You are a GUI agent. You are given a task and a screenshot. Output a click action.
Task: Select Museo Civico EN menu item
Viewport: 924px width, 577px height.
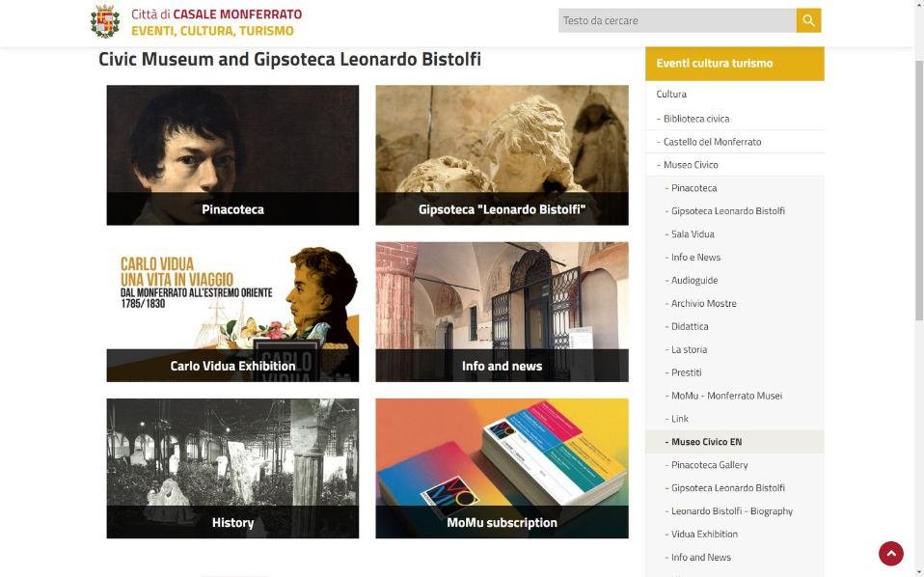[x=706, y=442]
